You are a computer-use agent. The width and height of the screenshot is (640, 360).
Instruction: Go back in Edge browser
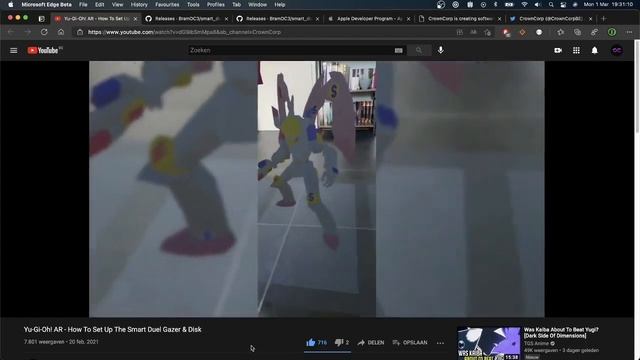11,32
